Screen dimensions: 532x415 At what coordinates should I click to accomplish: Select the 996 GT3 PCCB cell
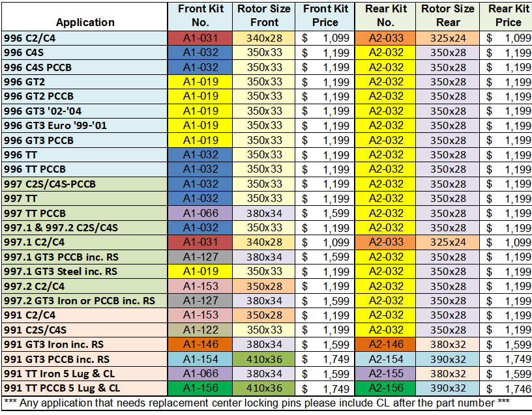pyautogui.click(x=85, y=140)
